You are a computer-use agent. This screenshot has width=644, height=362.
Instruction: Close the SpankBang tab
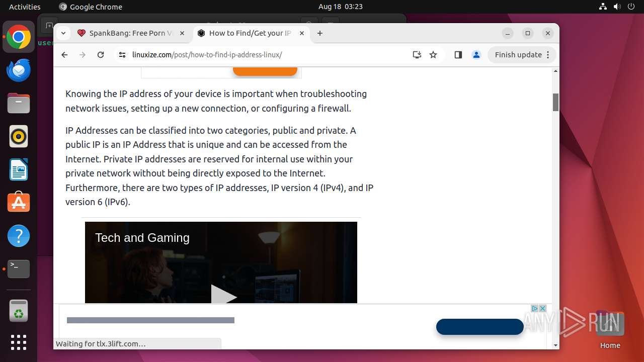[182, 33]
